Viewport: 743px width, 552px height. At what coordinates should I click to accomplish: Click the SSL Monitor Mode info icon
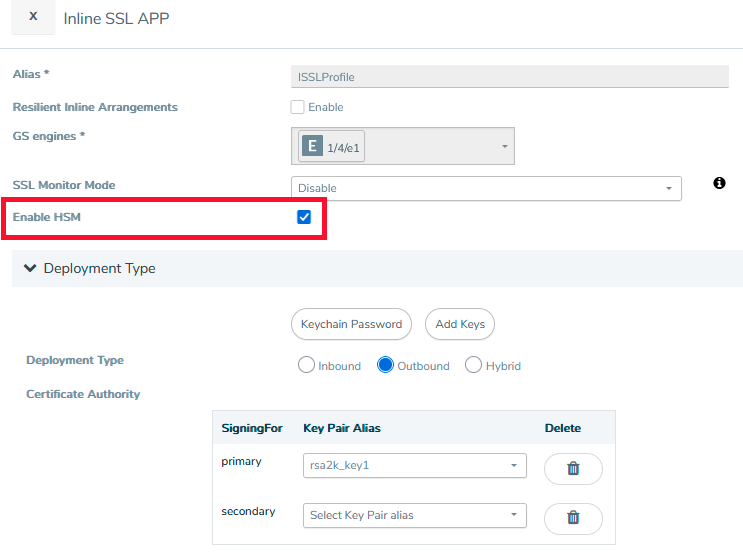[x=719, y=183]
